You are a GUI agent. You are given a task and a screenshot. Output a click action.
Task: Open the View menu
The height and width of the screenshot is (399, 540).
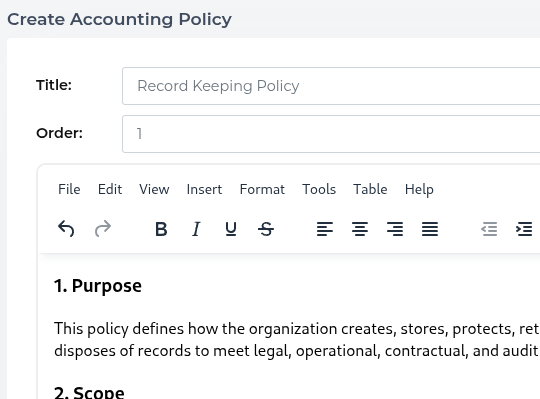(x=154, y=189)
